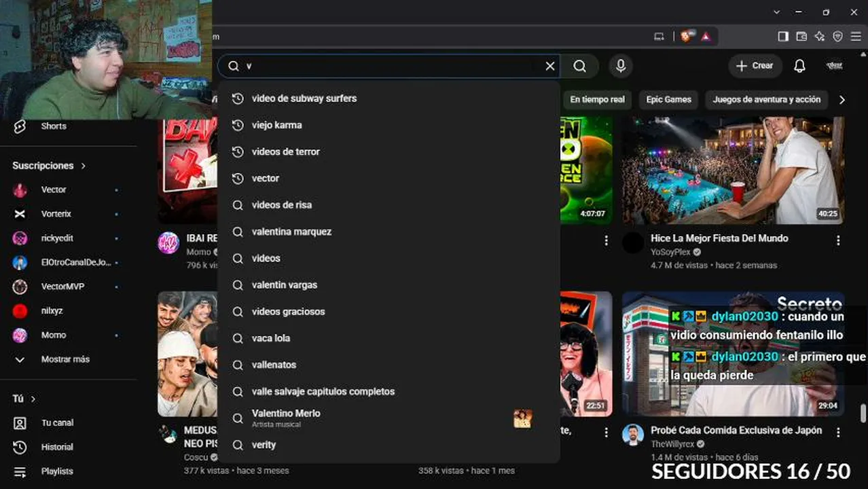The height and width of the screenshot is (489, 868).
Task: Select Juegos de aventura y acción chip
Action: tap(766, 99)
